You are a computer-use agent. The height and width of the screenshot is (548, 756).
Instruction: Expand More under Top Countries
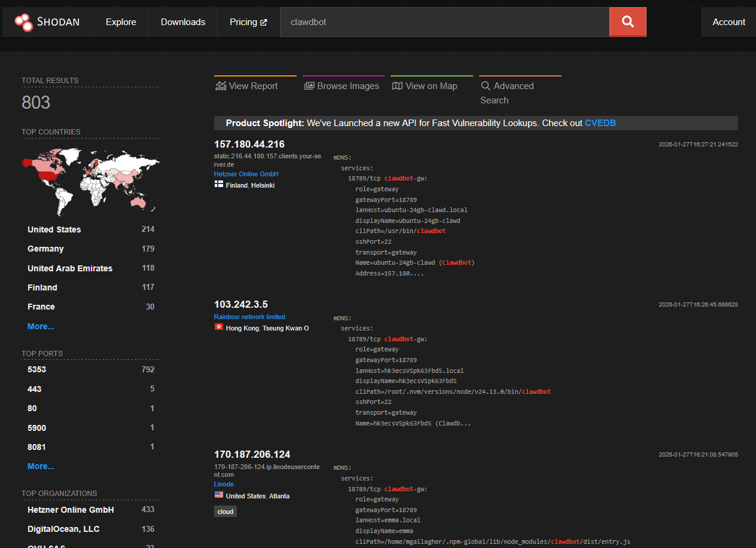[x=40, y=326]
